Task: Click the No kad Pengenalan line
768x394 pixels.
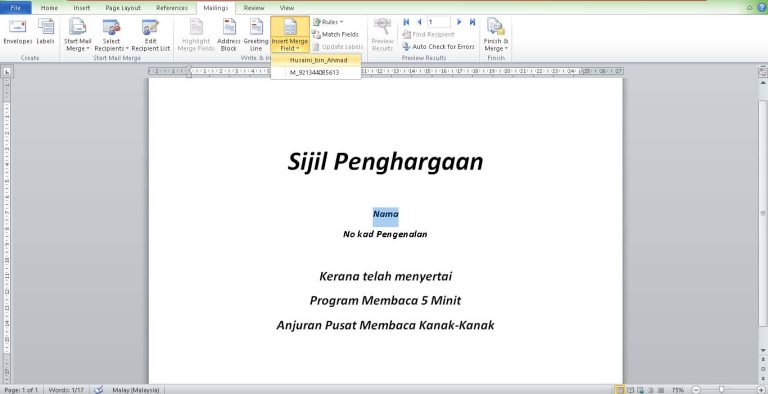Action: 385,234
